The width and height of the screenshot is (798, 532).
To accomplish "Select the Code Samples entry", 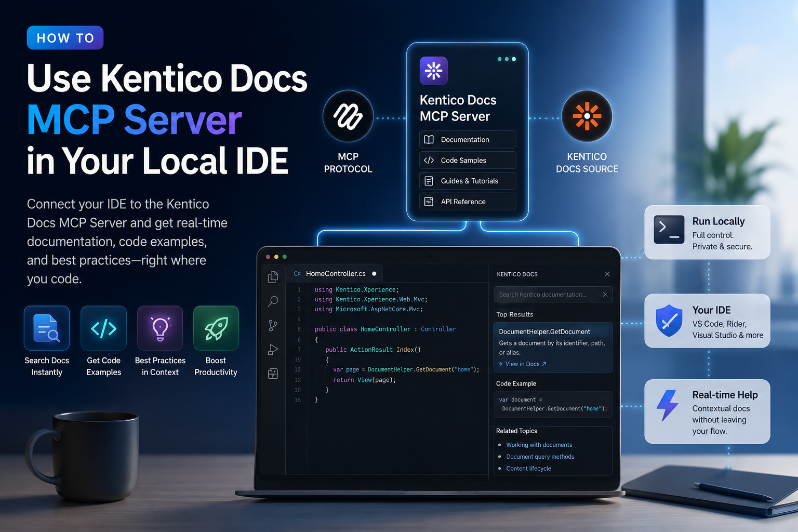I will pyautogui.click(x=468, y=160).
